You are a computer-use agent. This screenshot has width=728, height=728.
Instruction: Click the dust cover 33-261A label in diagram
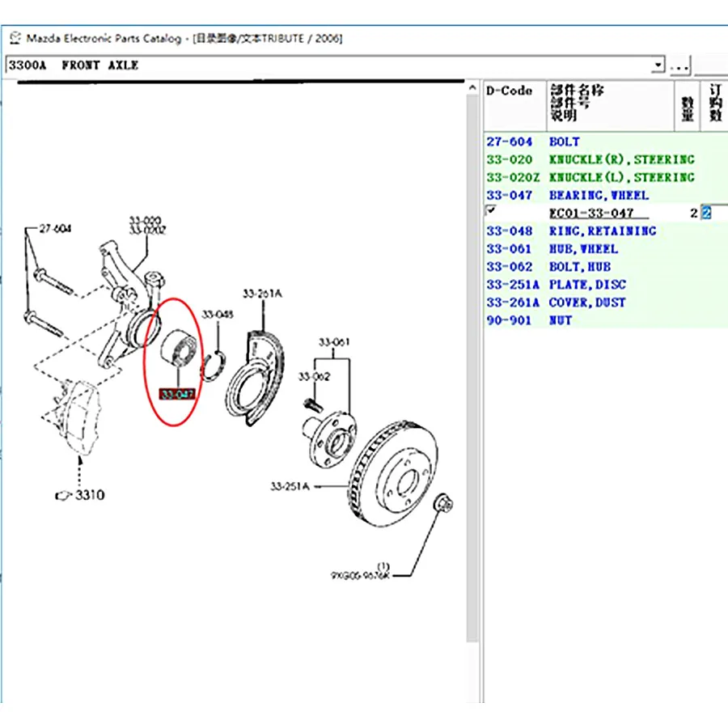[262, 294]
